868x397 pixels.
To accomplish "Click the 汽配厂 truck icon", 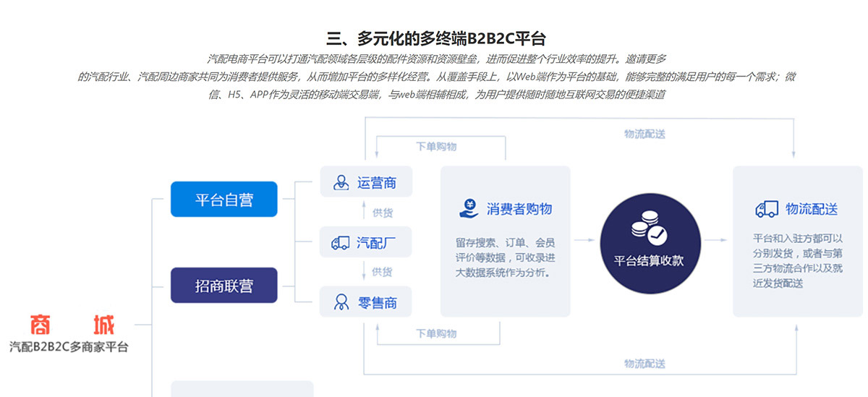I will click(x=340, y=242).
